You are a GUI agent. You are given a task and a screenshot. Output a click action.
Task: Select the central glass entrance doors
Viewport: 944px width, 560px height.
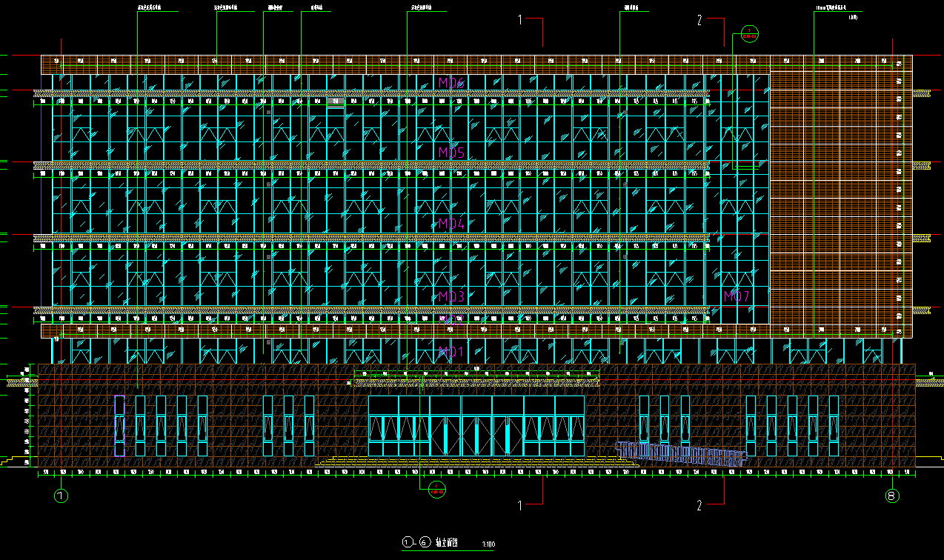tap(476, 426)
